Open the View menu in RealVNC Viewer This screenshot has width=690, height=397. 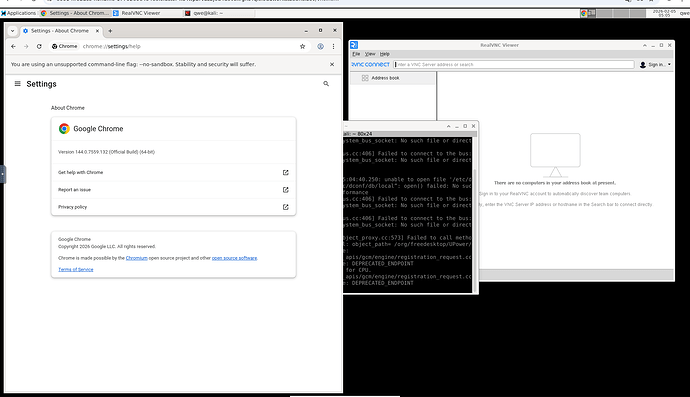tap(370, 54)
